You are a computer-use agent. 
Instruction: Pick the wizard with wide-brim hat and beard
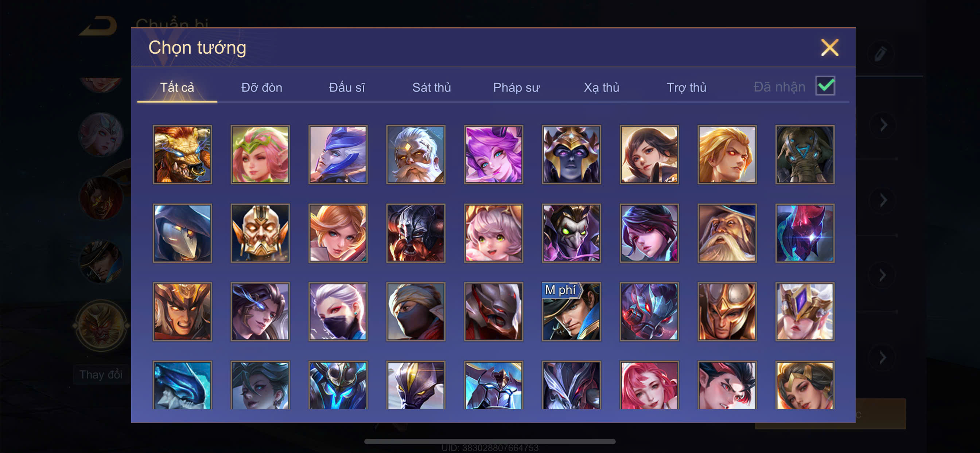pyautogui.click(x=727, y=233)
